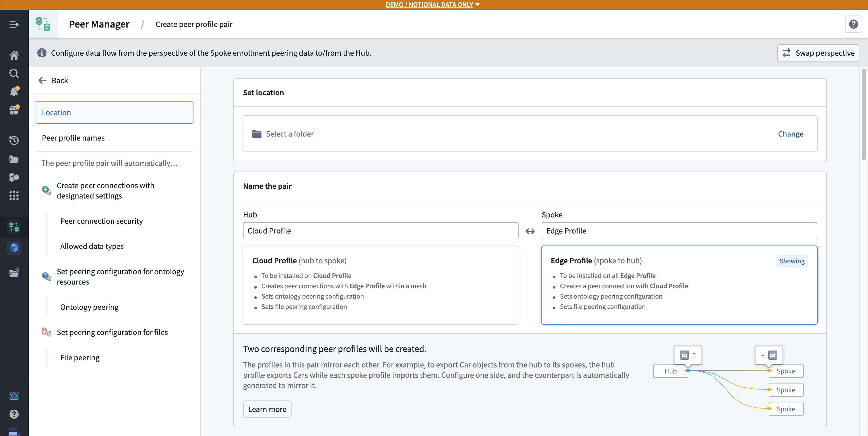
Task: Click Create peer connections with designated settings
Action: 105,191
